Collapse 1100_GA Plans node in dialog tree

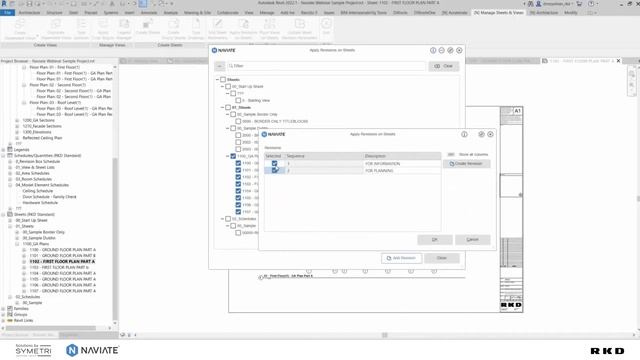coord(228,156)
